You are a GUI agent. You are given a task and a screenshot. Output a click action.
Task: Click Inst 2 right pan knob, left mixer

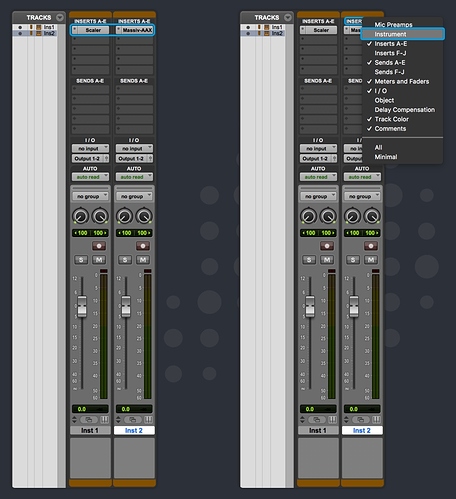tap(144, 216)
